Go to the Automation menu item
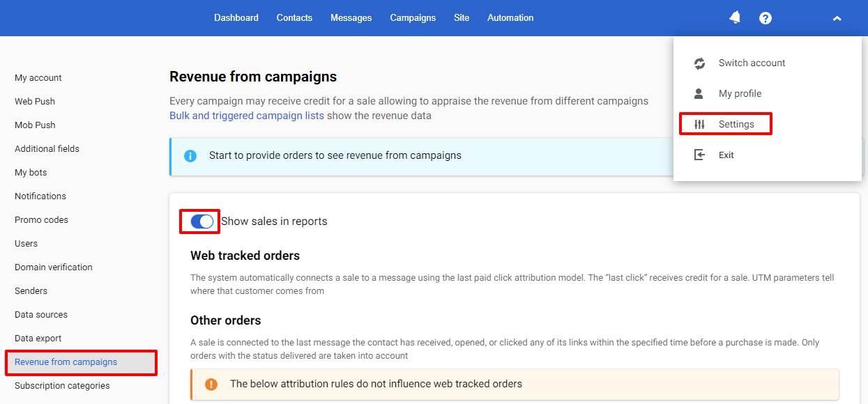This screenshot has height=404, width=868. click(510, 18)
